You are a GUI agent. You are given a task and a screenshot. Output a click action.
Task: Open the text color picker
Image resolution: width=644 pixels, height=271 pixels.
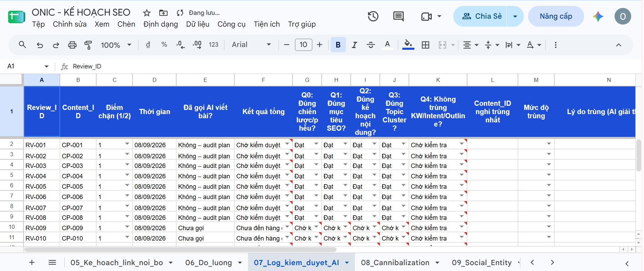(387, 45)
